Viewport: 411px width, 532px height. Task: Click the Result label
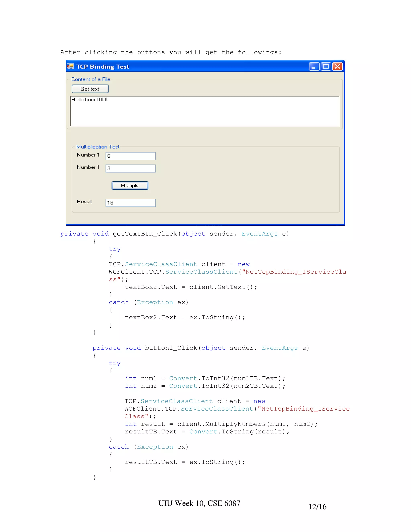(x=84, y=202)
